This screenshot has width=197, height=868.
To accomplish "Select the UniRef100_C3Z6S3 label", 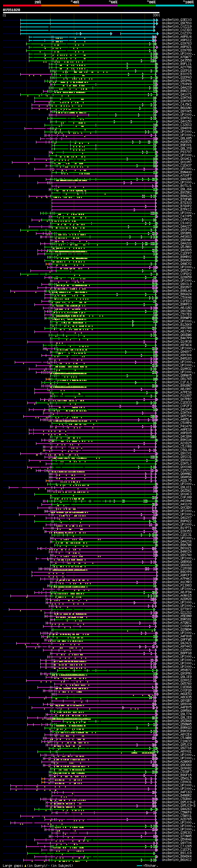I will tap(177, 125).
